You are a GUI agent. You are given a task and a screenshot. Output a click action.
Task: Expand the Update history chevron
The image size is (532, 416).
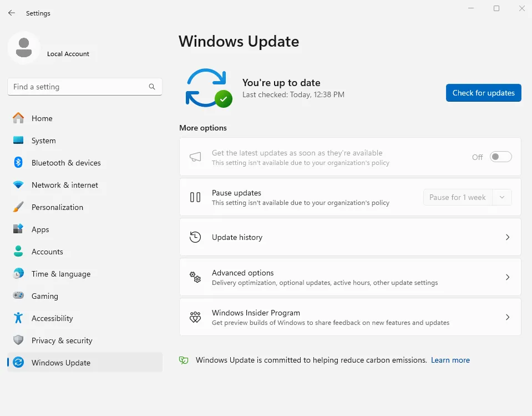click(x=508, y=237)
